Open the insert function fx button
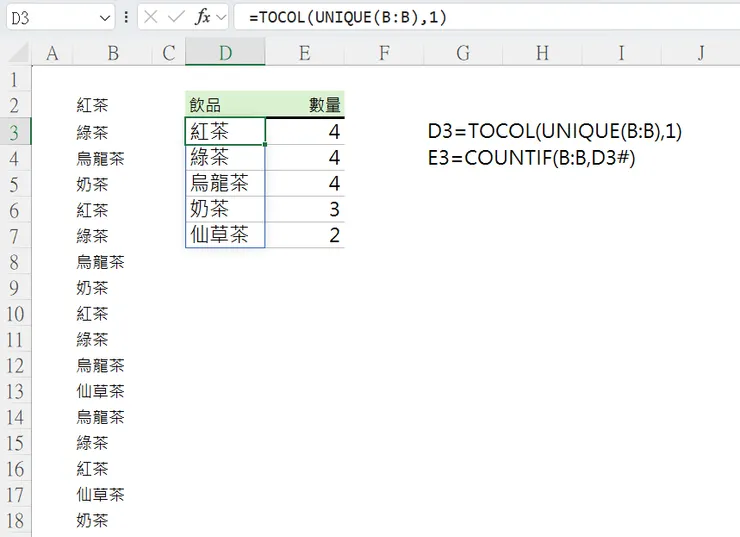 202,17
